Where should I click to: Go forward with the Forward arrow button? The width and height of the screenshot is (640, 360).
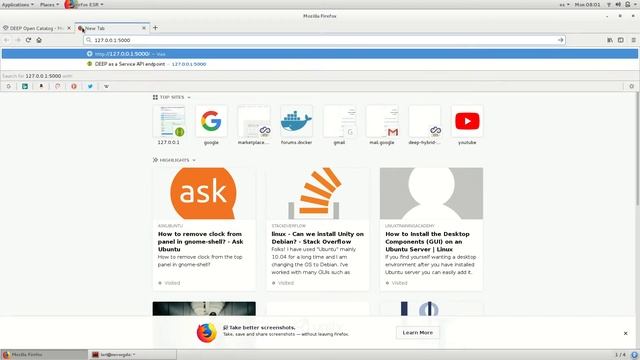[18, 40]
